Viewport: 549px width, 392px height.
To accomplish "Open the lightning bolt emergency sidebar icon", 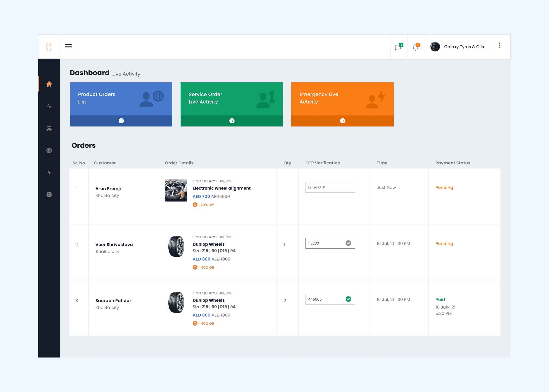I will (x=49, y=172).
